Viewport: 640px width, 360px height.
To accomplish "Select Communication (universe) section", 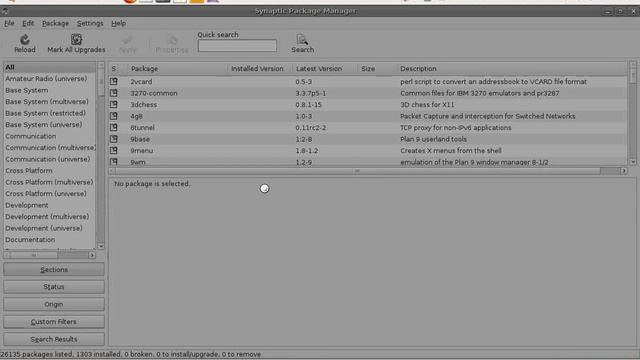I will click(x=50, y=159).
